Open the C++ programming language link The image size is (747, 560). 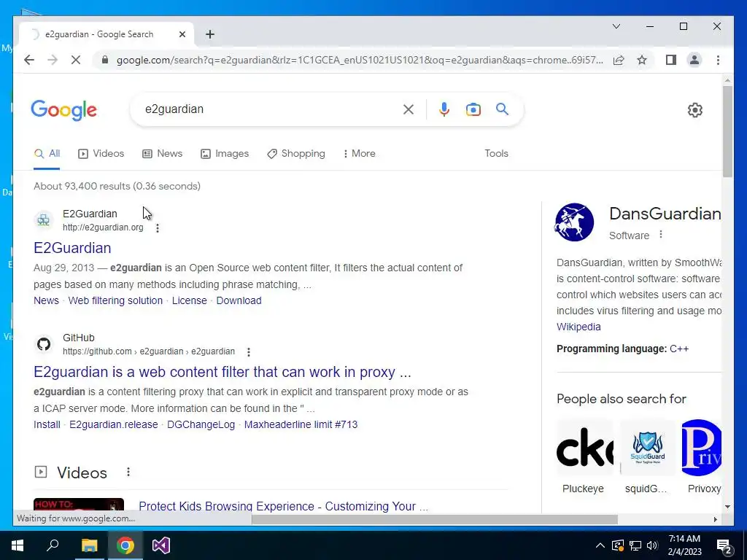[679, 349]
